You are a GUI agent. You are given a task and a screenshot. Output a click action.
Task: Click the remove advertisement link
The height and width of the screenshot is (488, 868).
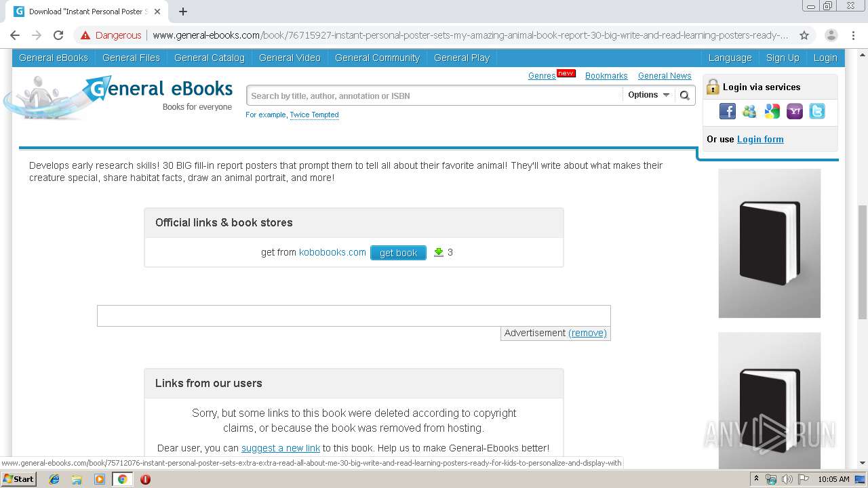pyautogui.click(x=587, y=333)
